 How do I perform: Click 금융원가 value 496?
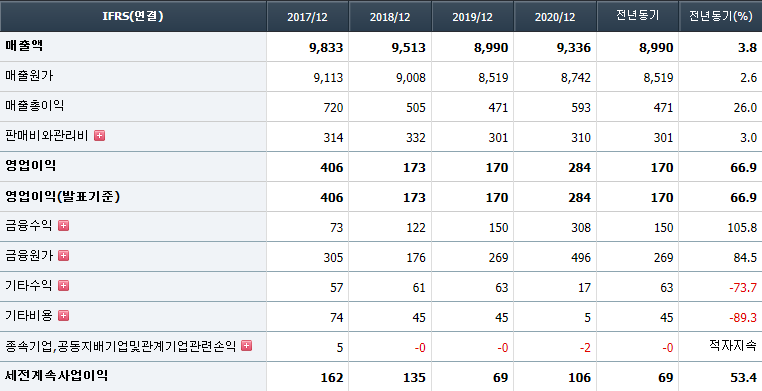pyautogui.click(x=581, y=258)
